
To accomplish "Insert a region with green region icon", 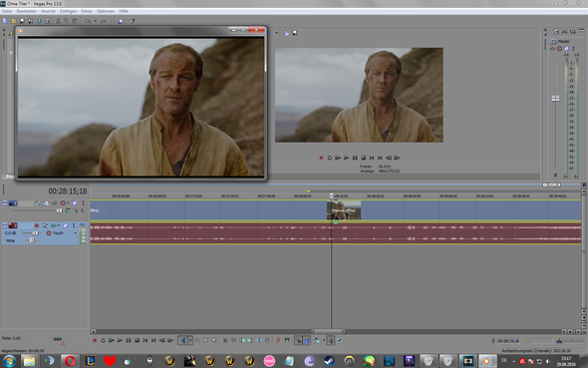I will coord(287,341).
